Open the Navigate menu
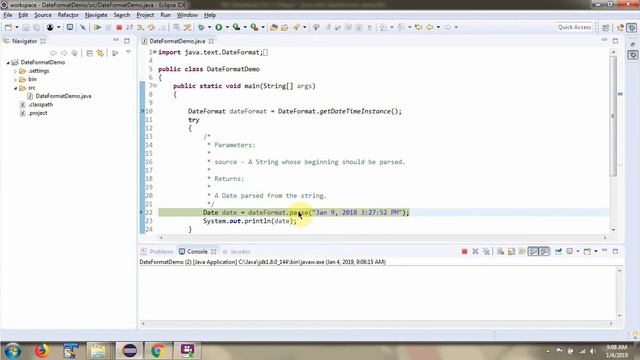The image size is (640, 360). 96,15
